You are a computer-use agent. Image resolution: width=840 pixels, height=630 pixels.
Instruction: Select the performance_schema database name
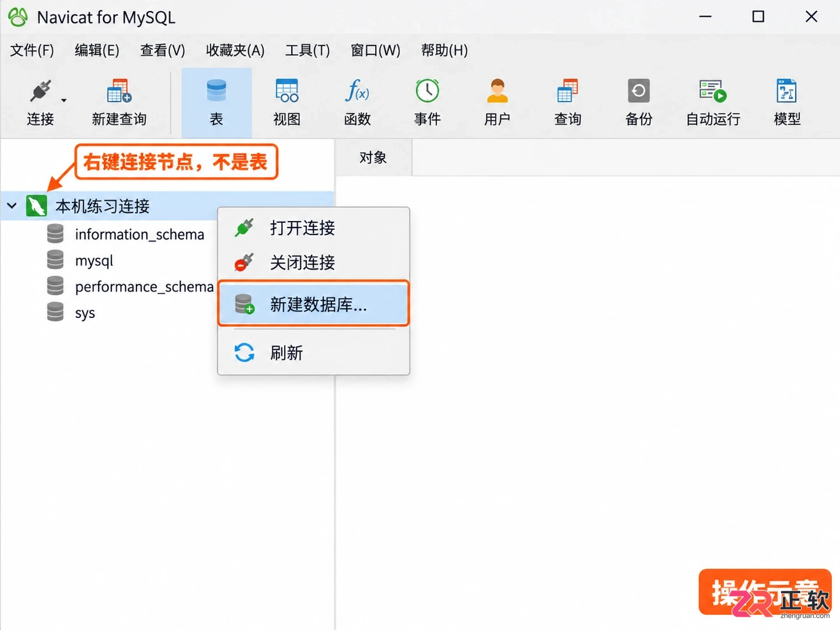click(x=144, y=286)
